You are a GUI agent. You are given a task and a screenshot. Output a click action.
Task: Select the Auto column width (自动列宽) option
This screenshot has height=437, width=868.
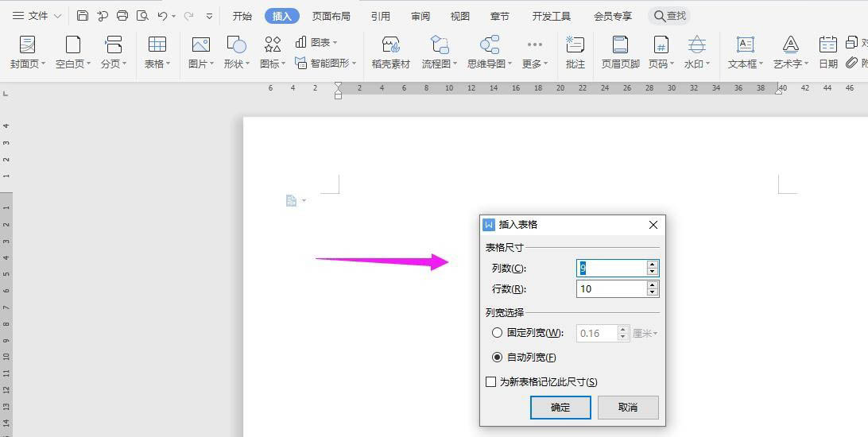point(498,358)
